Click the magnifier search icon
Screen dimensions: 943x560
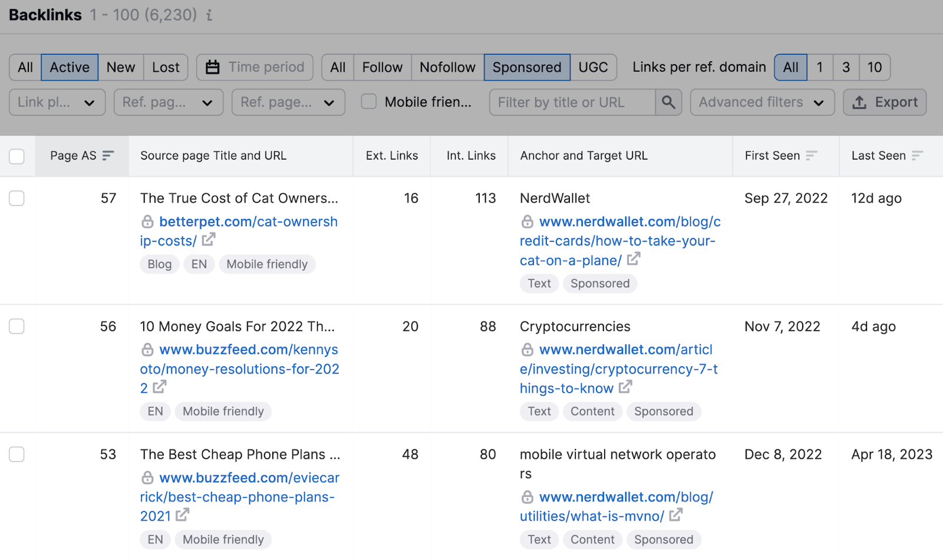pyautogui.click(x=668, y=102)
